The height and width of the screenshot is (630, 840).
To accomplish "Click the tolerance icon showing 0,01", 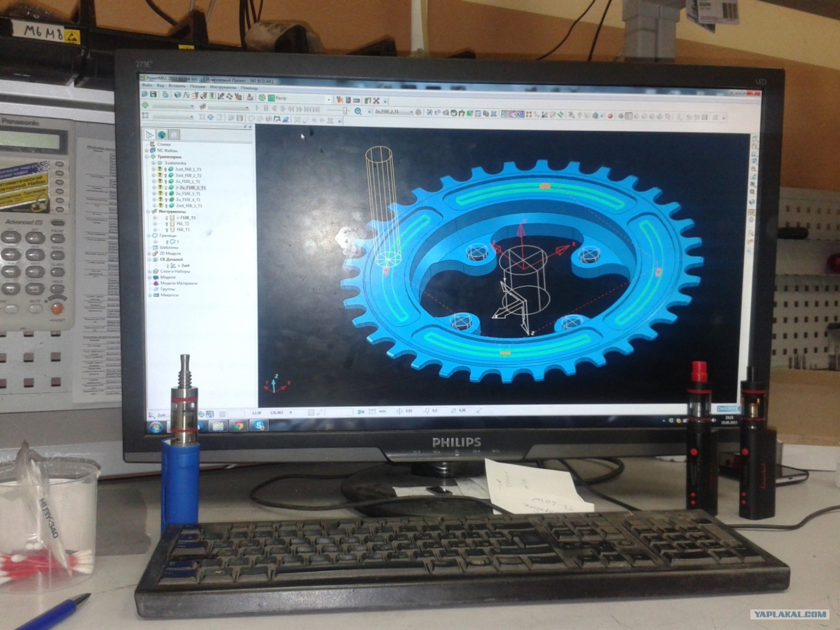I will pos(399,411).
